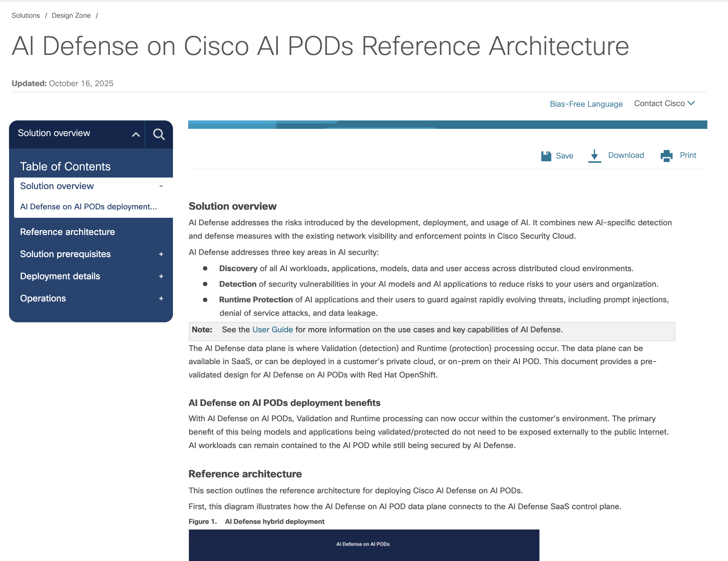Select Deployment details in contents
728x561 pixels.
click(x=60, y=276)
